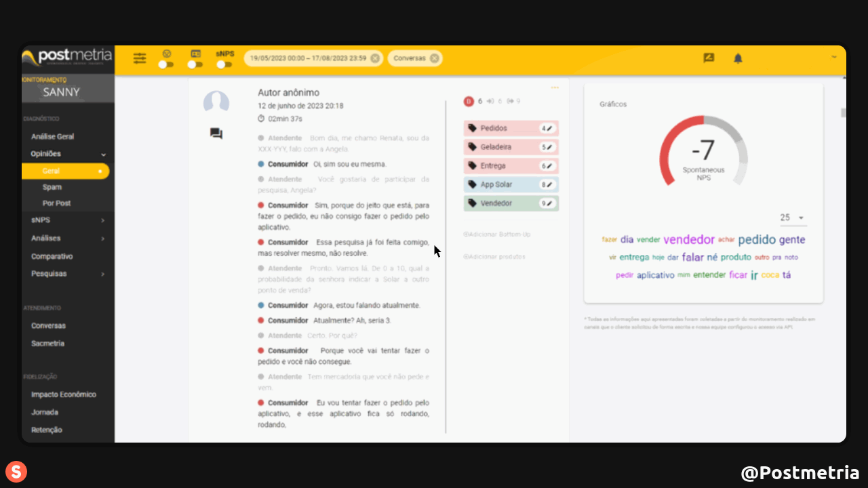Screen dimensions: 868x488
Task: Click the word entrega in word cloud
Action: point(634,258)
